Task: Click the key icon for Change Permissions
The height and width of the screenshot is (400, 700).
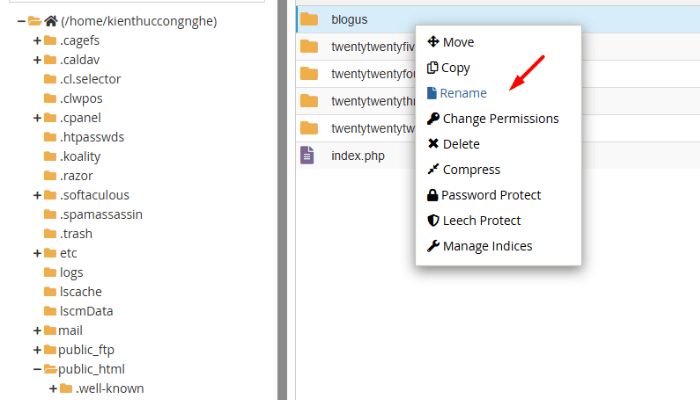Action: (433, 119)
